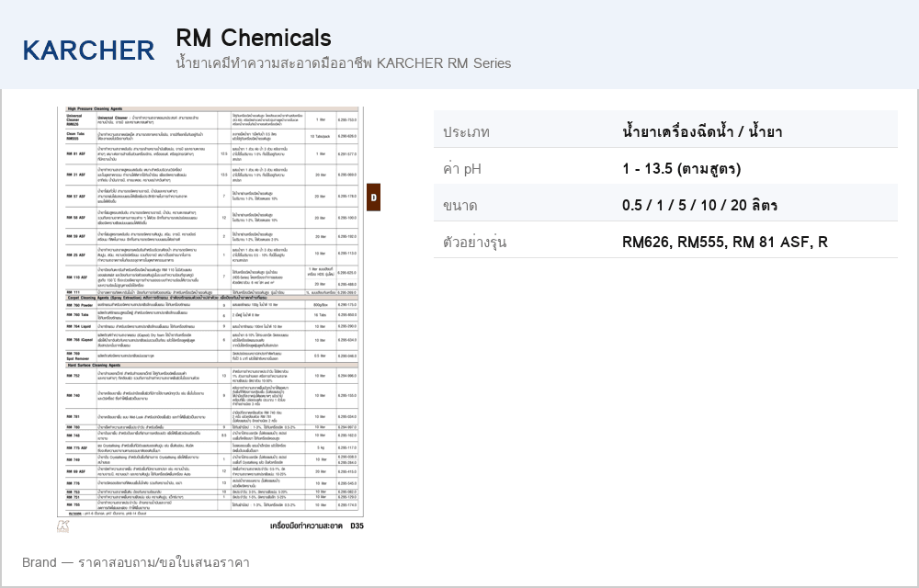Click the Brand — ราคาสอบถาม/ขอใบเสนอราคา footer text
The image size is (919, 588).
coord(136,562)
